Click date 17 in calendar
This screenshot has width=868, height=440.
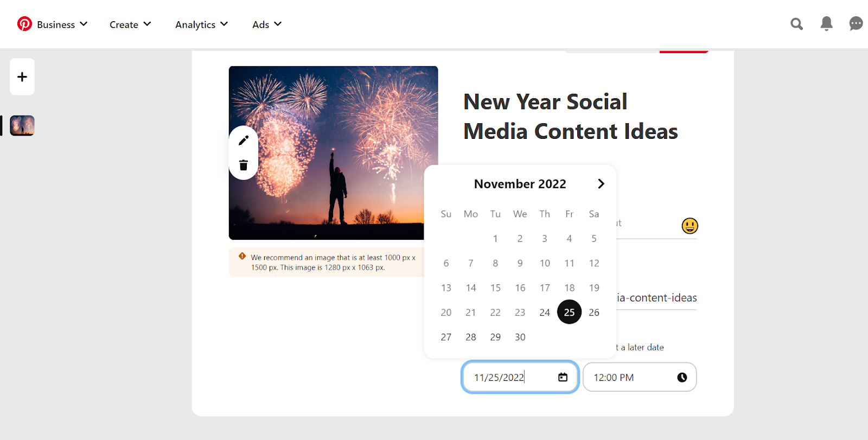tap(545, 288)
